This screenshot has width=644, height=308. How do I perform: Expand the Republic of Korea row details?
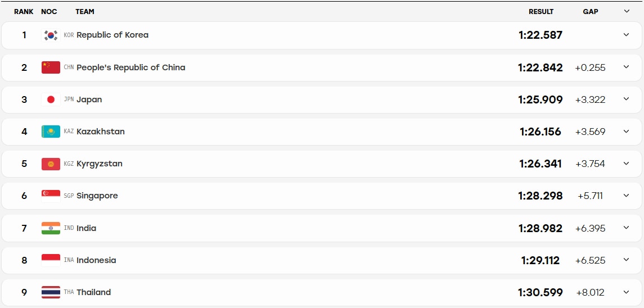pyautogui.click(x=626, y=35)
